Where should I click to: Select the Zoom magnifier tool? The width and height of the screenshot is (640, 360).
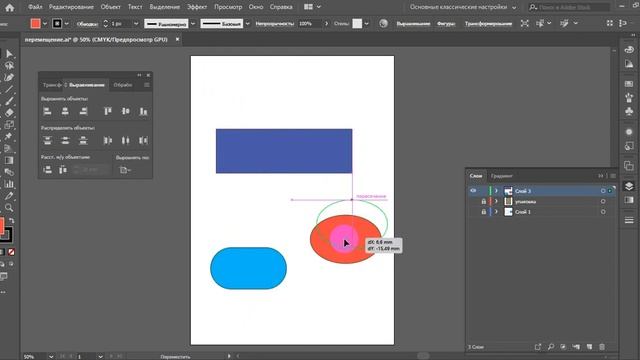point(9,208)
